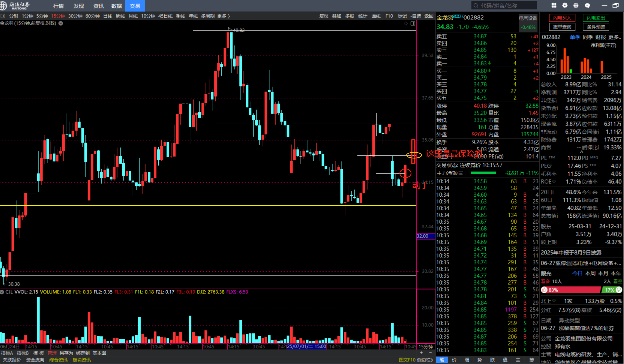Select 本周 in 眼光 section
Viewport: 624px width, 364px height.
[x=590, y=273]
